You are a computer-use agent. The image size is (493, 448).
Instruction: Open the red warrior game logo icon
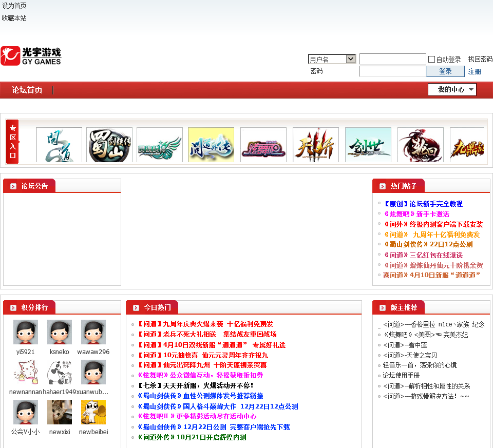click(421, 145)
